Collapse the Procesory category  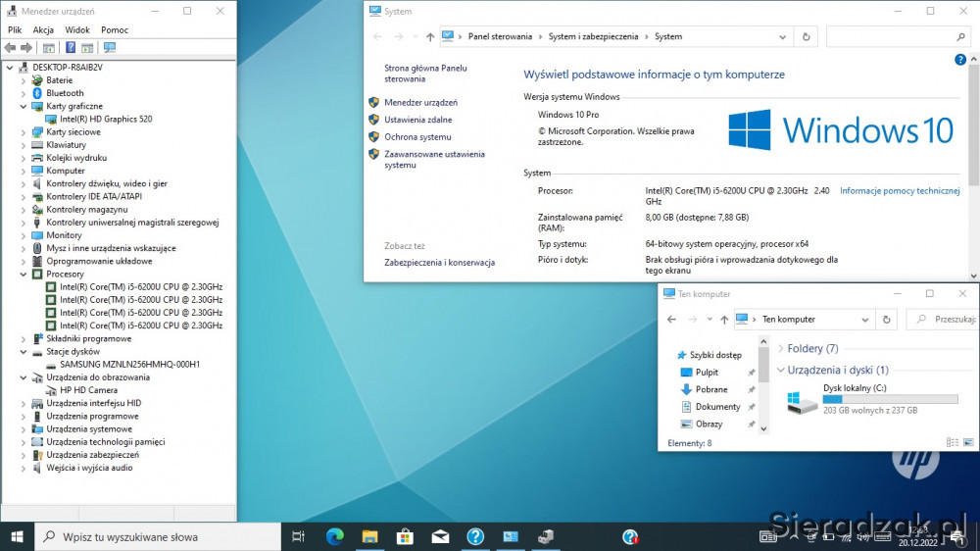(x=24, y=274)
